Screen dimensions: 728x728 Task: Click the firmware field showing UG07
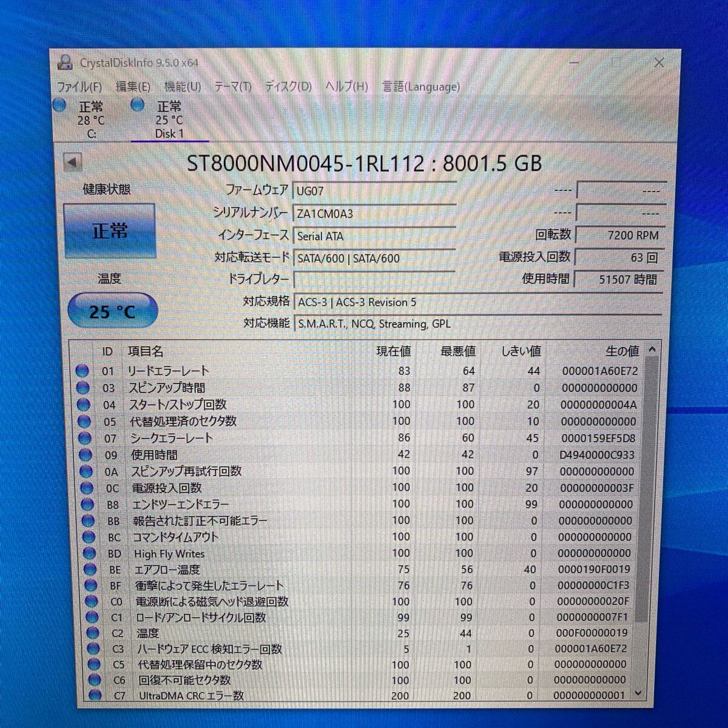(374, 190)
